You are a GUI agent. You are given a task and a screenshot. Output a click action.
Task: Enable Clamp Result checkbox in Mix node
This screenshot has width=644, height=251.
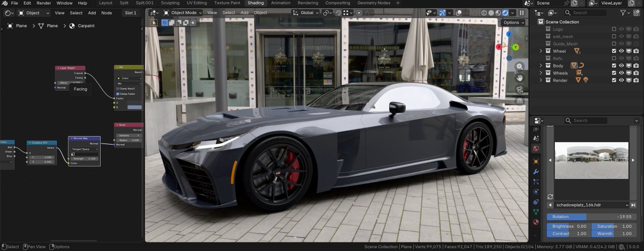[118, 89]
